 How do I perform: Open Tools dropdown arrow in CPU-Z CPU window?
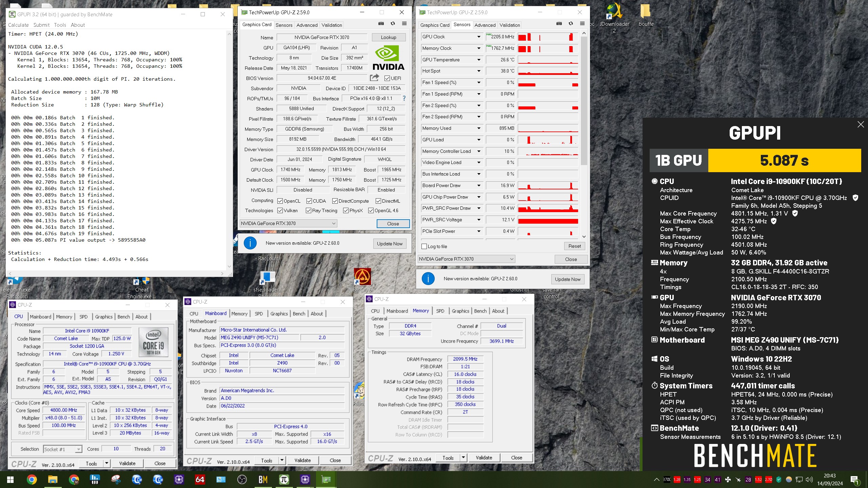[107, 463]
